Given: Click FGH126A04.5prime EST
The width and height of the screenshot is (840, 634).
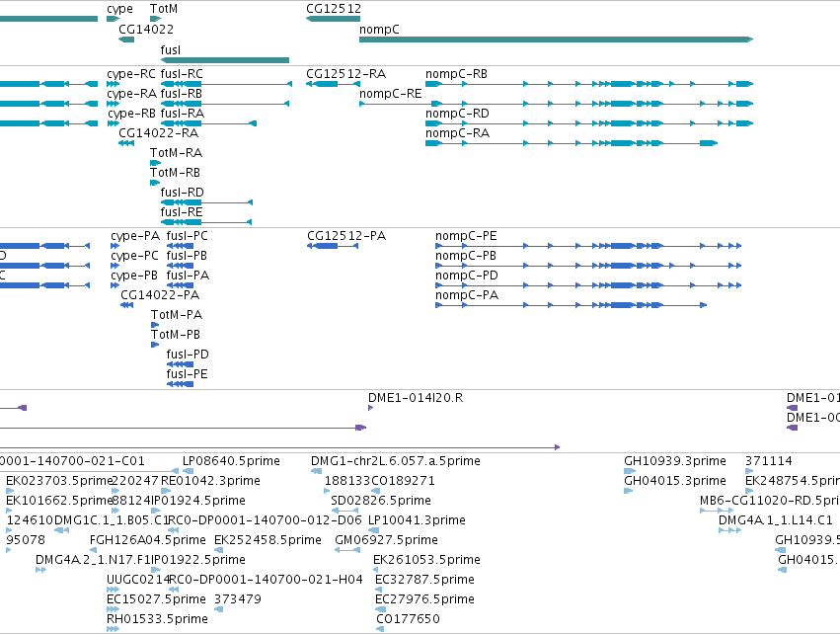Looking at the screenshot, I should 93,550.
